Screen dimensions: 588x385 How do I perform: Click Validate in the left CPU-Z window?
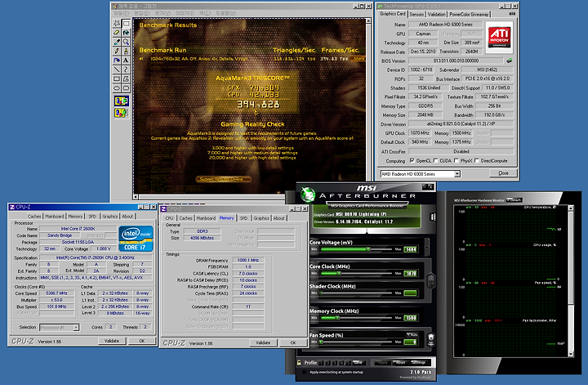point(111,341)
